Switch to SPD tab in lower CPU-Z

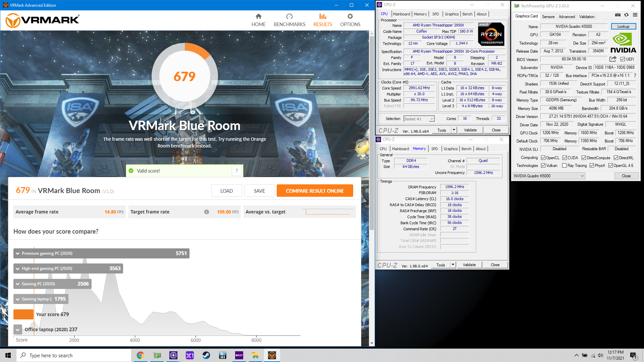click(x=434, y=149)
